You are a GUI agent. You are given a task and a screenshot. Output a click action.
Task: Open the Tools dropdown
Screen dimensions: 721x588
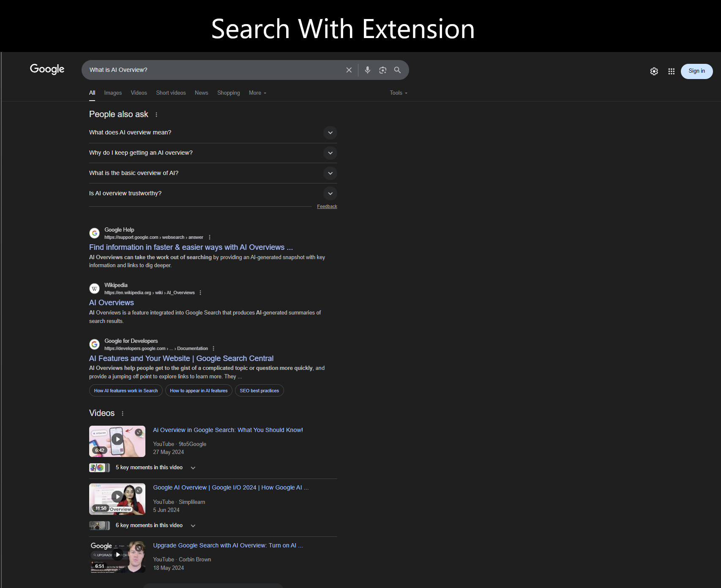[399, 93]
